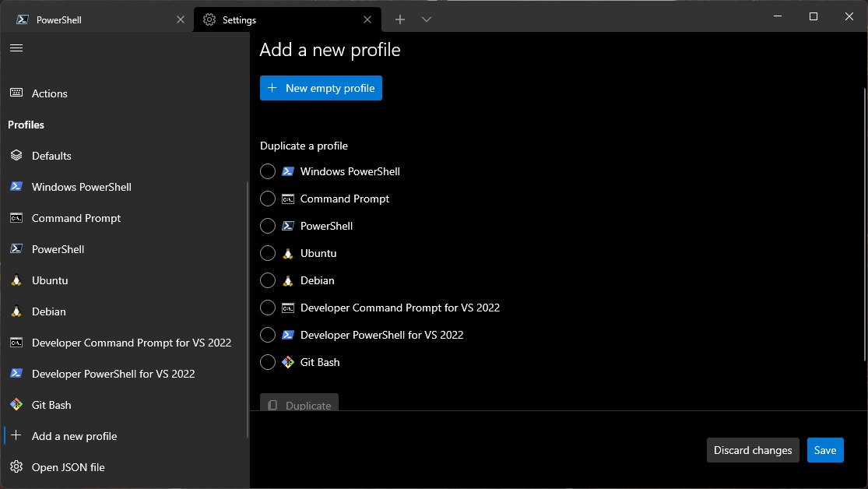The image size is (868, 489).
Task: Click the sidebar vertical scrollbar
Action: pyautogui.click(x=248, y=310)
